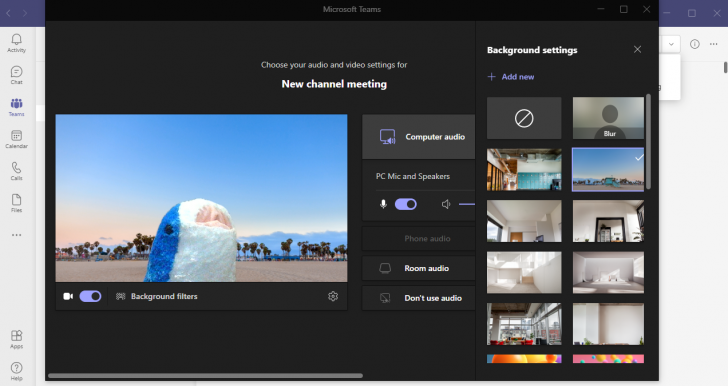Image resolution: width=728 pixels, height=386 pixels.
Task: Open Background filters
Action: pyautogui.click(x=156, y=296)
